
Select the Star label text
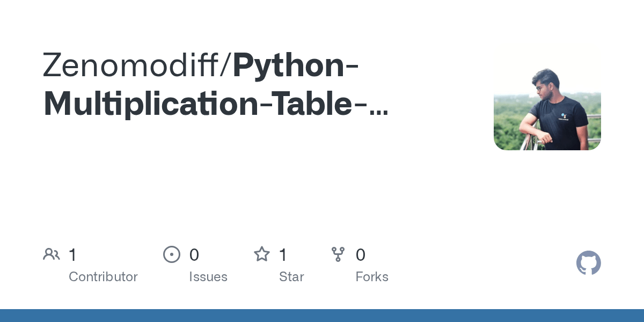pos(291,277)
